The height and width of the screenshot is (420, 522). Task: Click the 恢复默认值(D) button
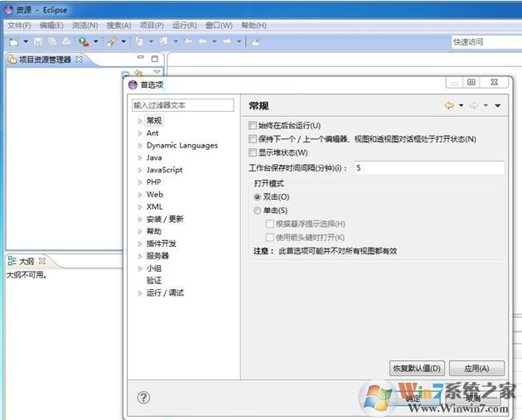coord(417,369)
